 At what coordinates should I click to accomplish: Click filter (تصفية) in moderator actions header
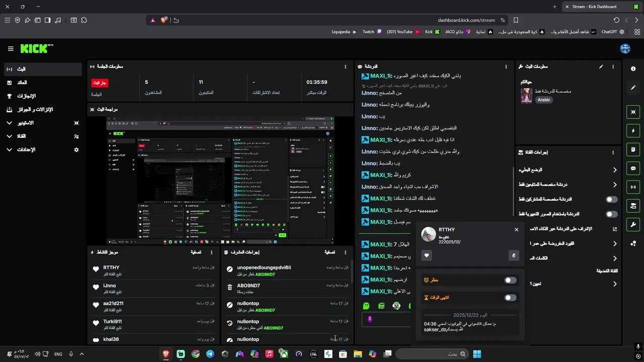(330, 252)
